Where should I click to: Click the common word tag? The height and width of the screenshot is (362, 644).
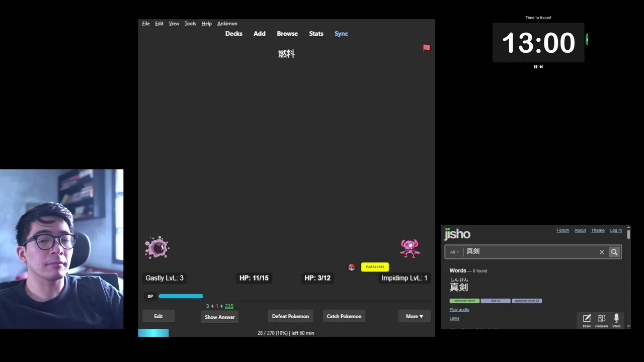click(464, 301)
